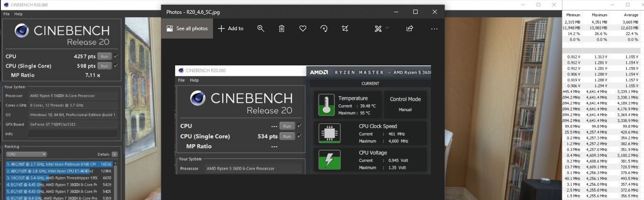This screenshot has width=644, height=200.
Task: Open the Help menu in the main Cinebench window
Action: [18, 14]
